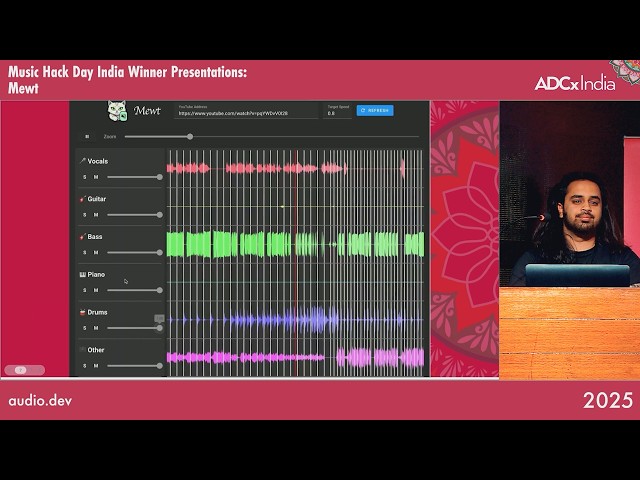Click the audio.dev text
640x480 pixels.
click(40, 401)
